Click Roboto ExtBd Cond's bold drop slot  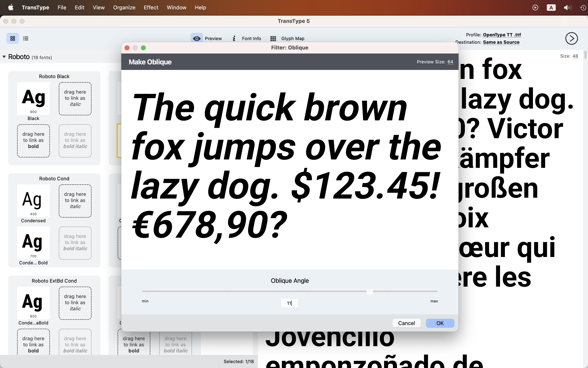(33, 342)
